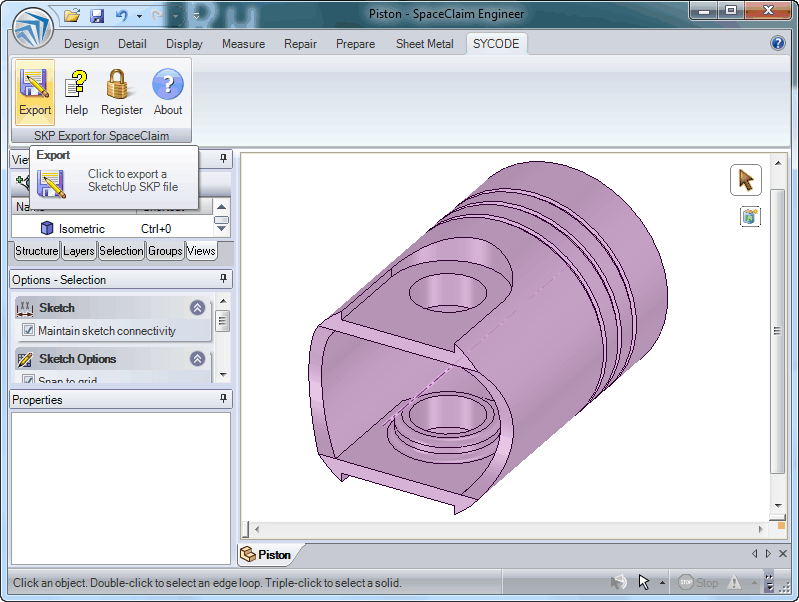
Task: Open the Design ribbon tab
Action: pyautogui.click(x=82, y=44)
